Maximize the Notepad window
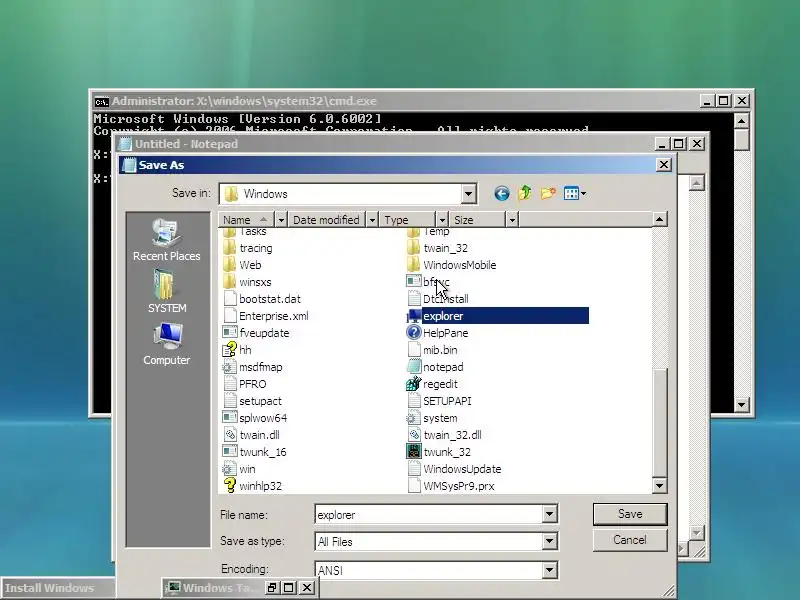This screenshot has width=800, height=600. pyautogui.click(x=679, y=144)
